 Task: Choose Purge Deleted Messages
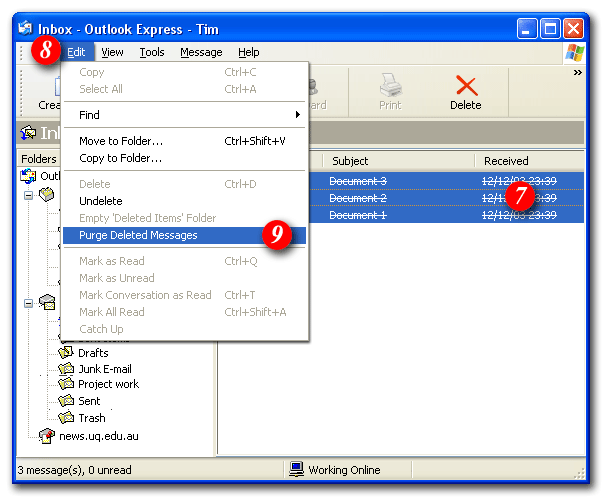(x=138, y=235)
